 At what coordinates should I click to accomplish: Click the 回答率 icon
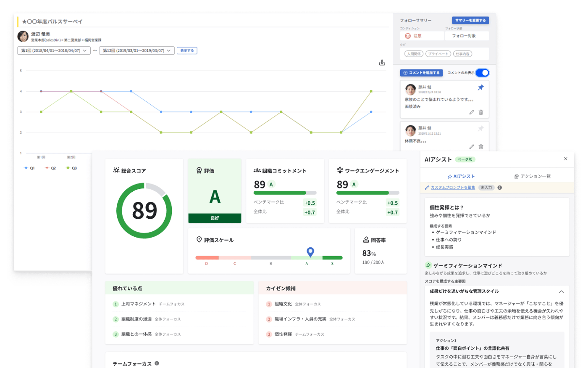(366, 240)
